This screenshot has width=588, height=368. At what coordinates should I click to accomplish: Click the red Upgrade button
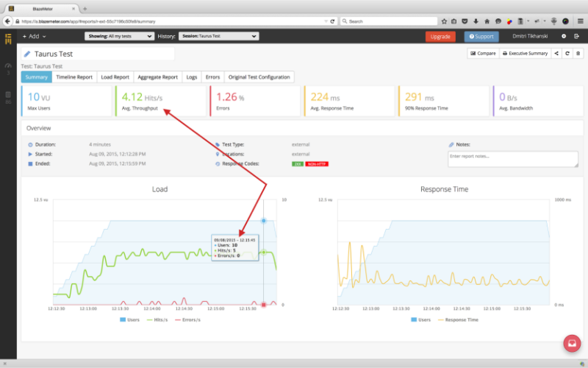pyautogui.click(x=440, y=36)
